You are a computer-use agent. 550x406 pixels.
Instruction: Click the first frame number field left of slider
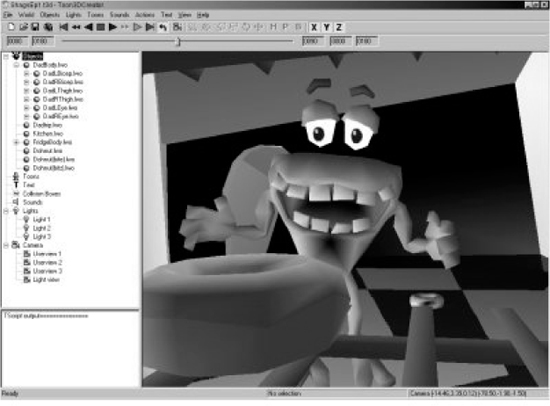(17, 41)
